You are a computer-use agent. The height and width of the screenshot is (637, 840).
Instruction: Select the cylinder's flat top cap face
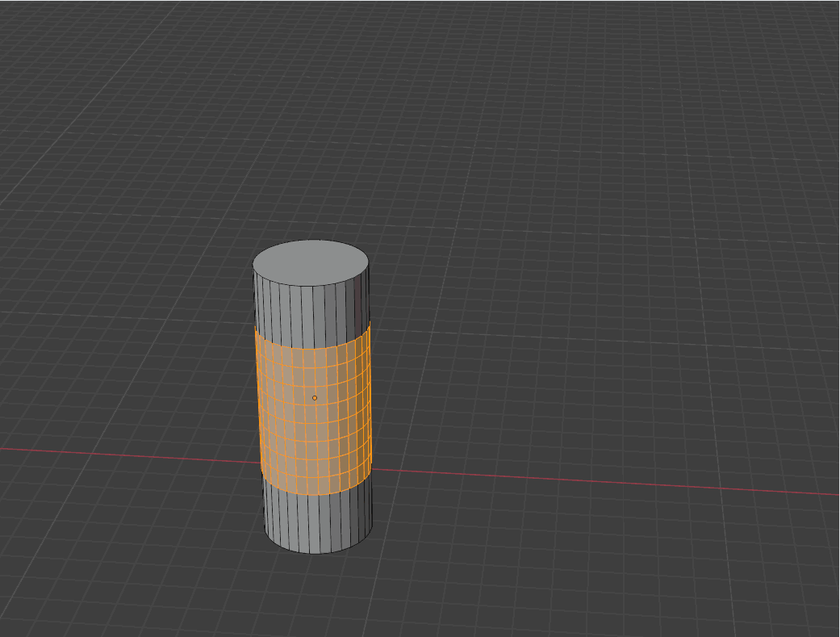pyautogui.click(x=311, y=263)
